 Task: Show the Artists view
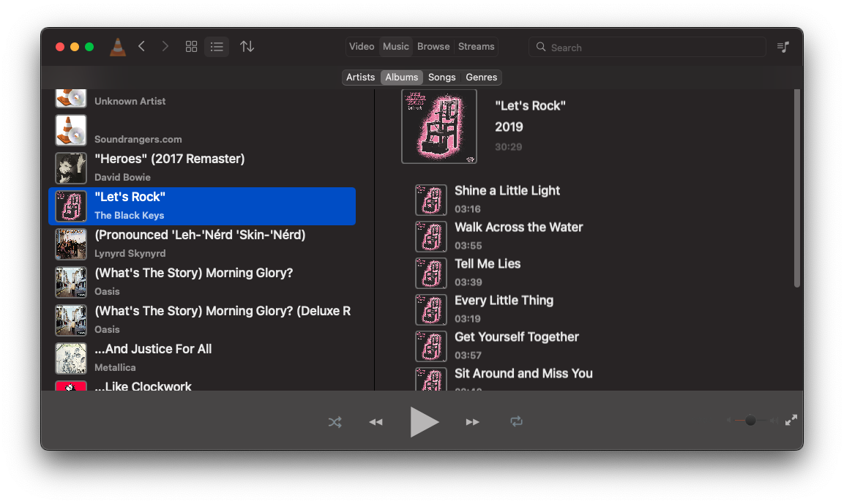pos(361,78)
